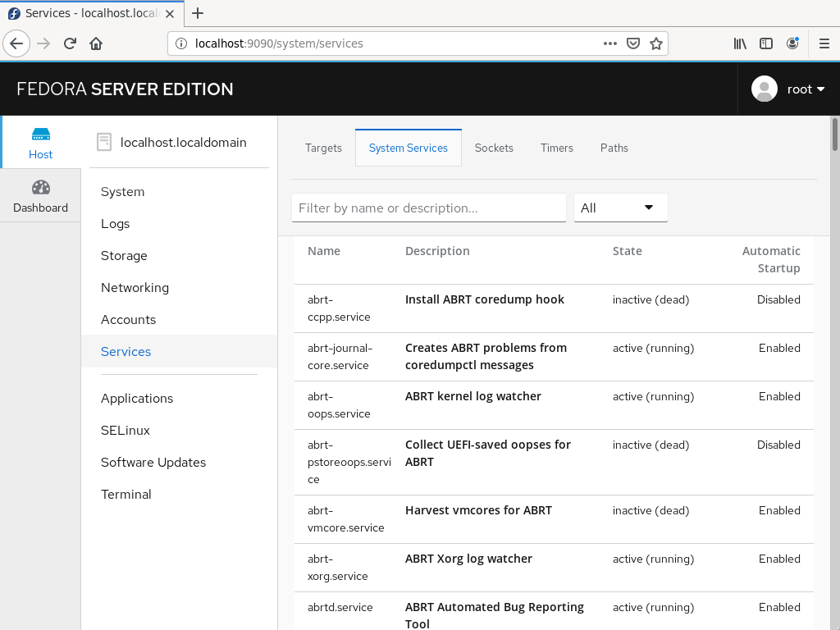This screenshot has height=630, width=840.
Task: Click the root user avatar
Action: (765, 89)
